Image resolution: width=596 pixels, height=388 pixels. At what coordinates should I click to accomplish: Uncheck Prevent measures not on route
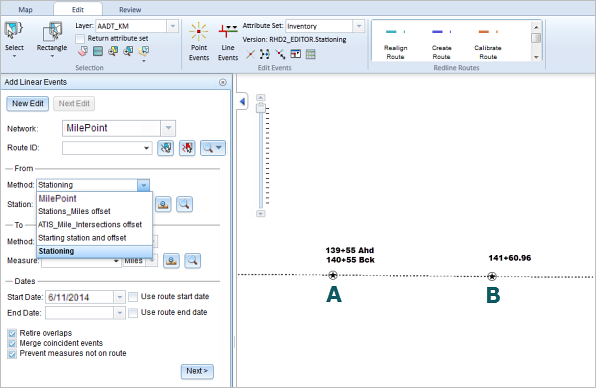[12, 354]
